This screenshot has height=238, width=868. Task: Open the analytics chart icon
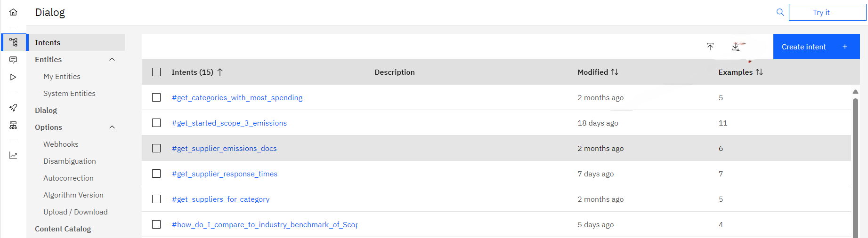(x=13, y=156)
